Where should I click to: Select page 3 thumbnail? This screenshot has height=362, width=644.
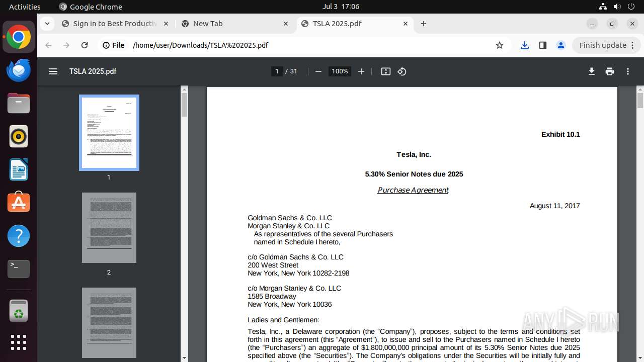pos(109,323)
